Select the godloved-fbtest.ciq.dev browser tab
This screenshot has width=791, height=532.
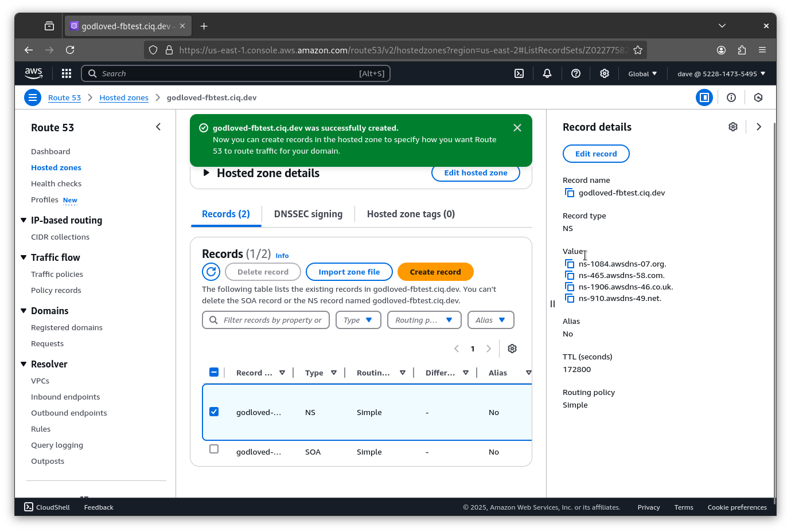pos(128,26)
